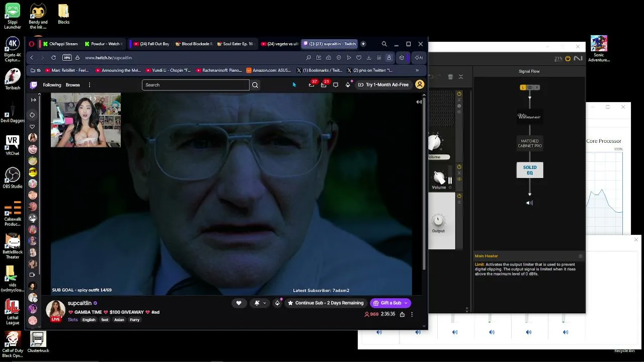
Task: Click Continue Sub - 2 Days Remaining
Action: click(x=326, y=303)
